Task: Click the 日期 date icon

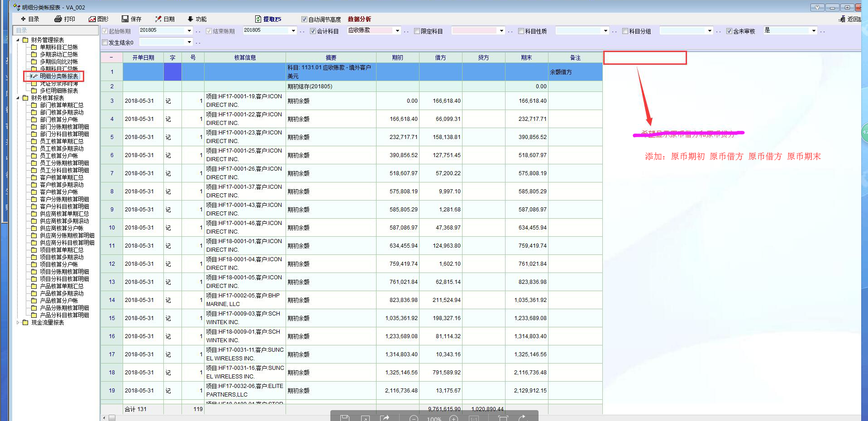Action: (158, 19)
